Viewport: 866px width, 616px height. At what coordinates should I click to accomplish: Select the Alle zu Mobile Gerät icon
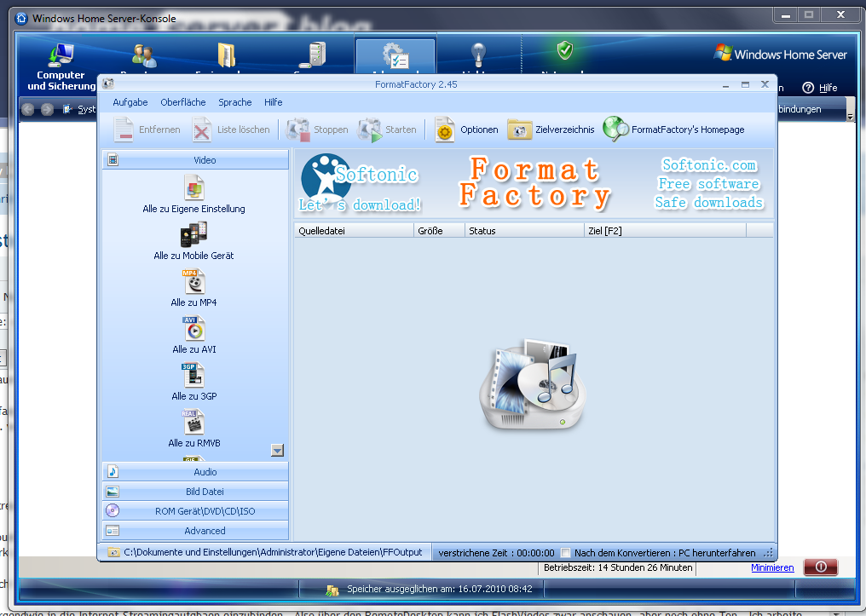pos(193,234)
